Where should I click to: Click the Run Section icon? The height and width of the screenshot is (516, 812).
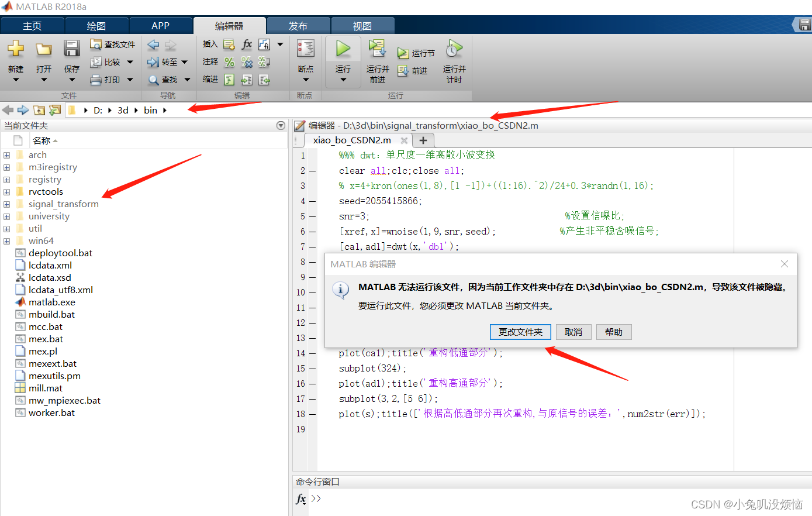[x=403, y=53]
